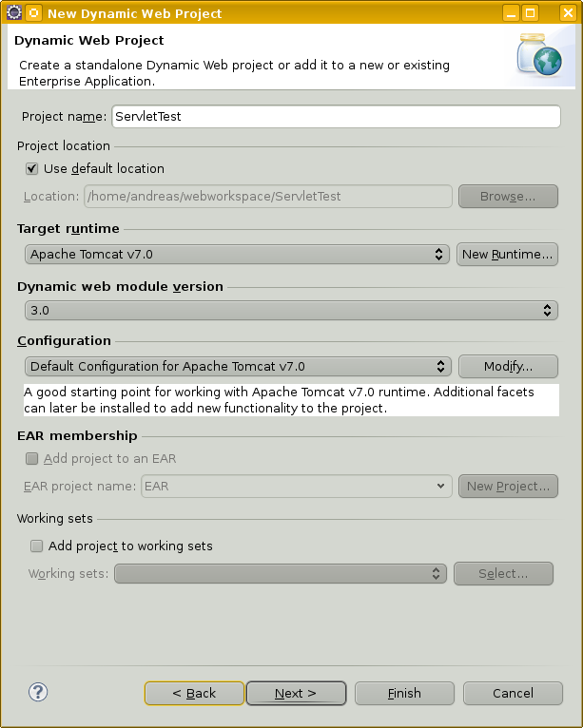
Task: Maximize the New Dynamic Web Project dialog
Action: click(530, 12)
